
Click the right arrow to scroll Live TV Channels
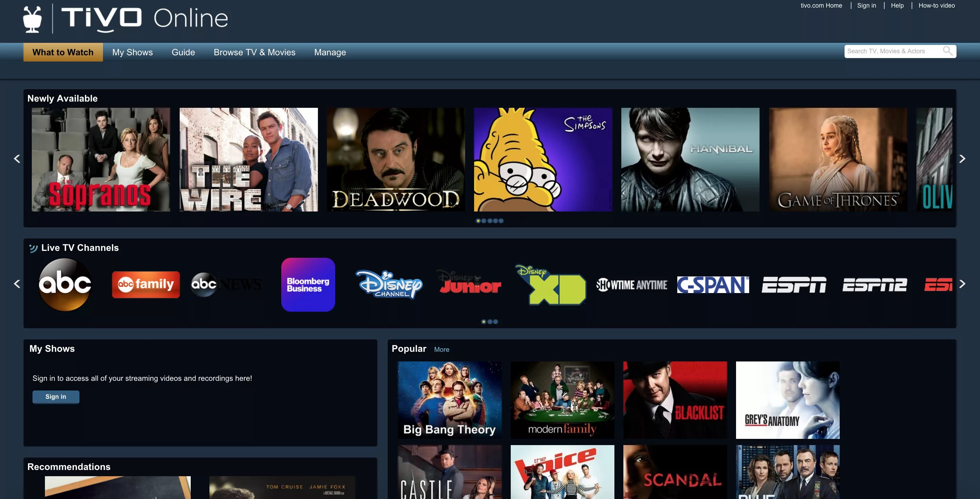coord(964,284)
